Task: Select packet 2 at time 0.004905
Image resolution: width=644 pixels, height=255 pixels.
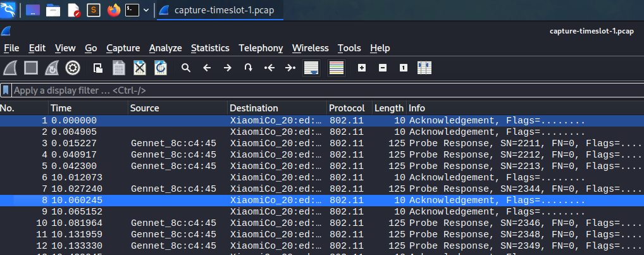Action: click(x=322, y=132)
